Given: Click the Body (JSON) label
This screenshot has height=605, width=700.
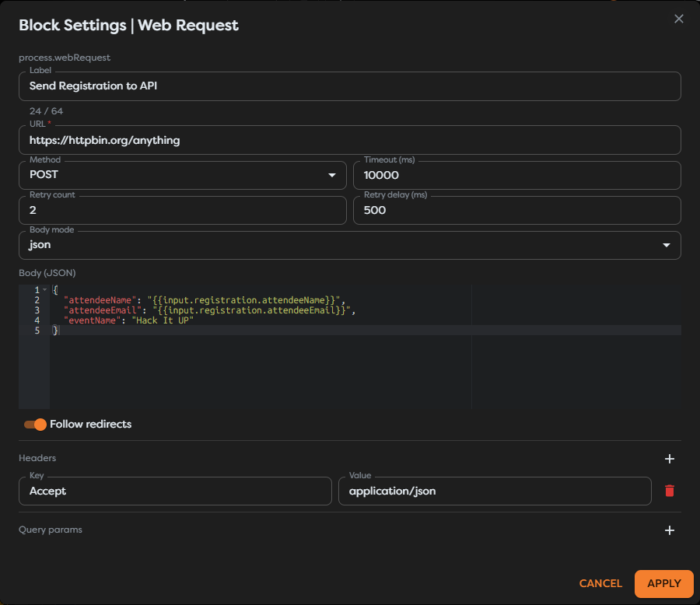Looking at the screenshot, I should [47, 273].
